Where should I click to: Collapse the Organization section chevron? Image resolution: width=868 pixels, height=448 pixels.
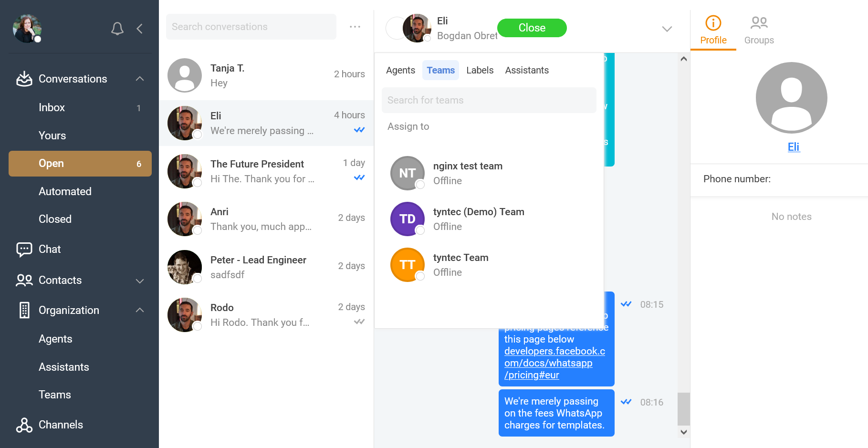(x=140, y=310)
